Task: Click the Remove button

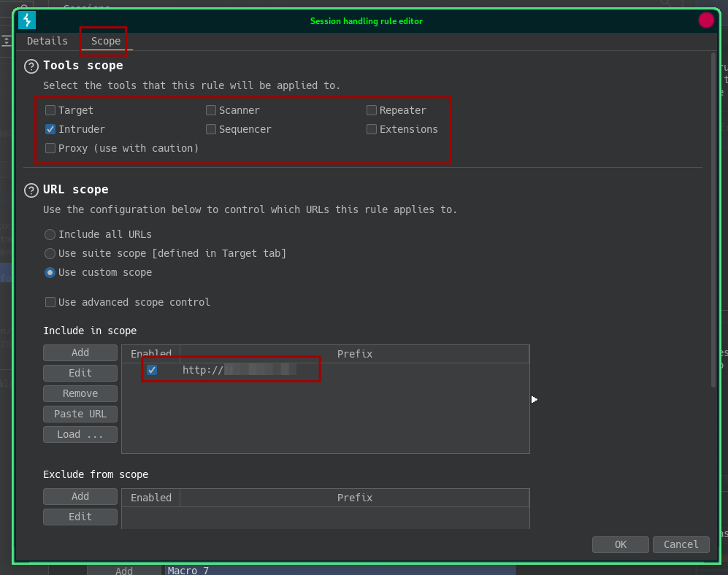Action: pos(80,393)
